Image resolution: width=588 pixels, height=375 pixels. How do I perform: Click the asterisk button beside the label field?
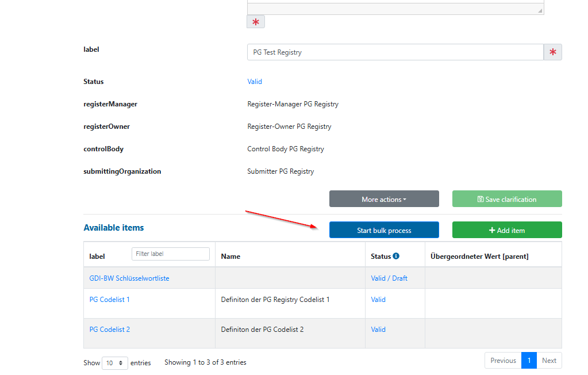point(552,52)
